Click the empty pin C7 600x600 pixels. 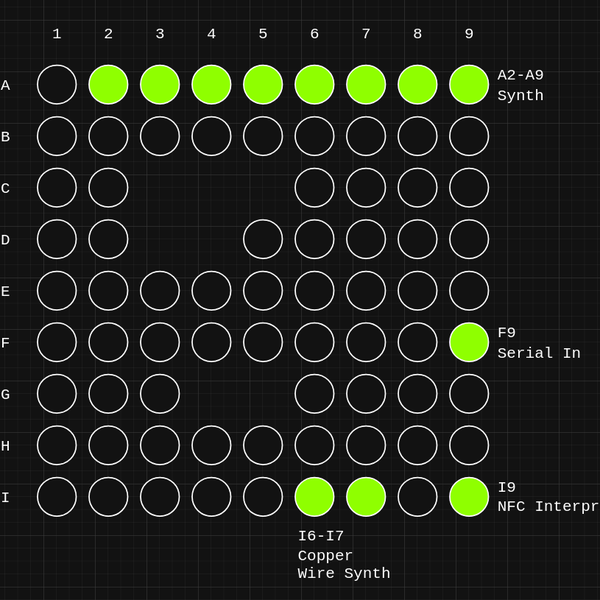click(x=366, y=188)
